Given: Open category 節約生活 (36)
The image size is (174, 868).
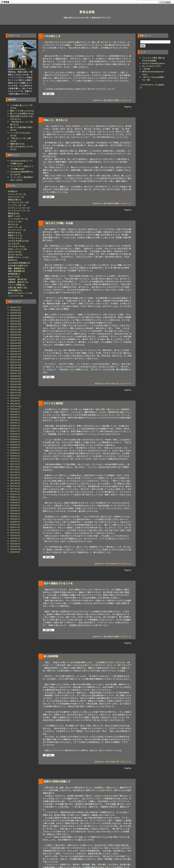Looking at the screenshot, I should pos(13,213).
